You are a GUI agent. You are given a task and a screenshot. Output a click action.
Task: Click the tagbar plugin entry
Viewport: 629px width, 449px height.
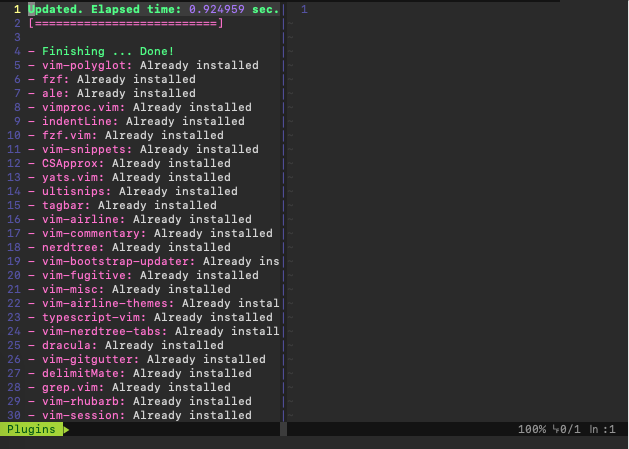66,205
